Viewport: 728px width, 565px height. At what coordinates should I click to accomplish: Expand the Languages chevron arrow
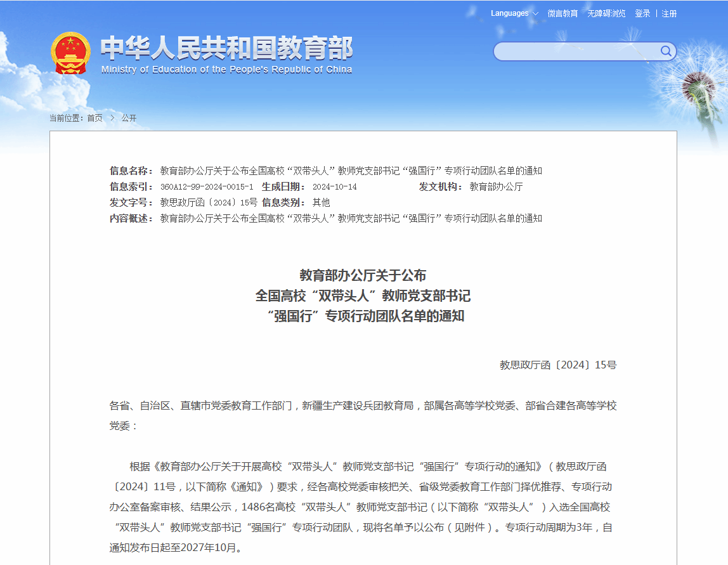(535, 13)
